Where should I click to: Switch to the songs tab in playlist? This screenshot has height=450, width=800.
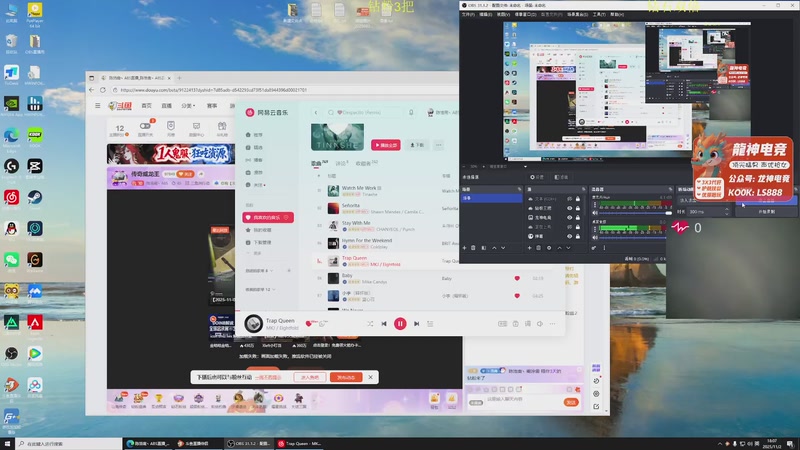[x=319, y=163]
